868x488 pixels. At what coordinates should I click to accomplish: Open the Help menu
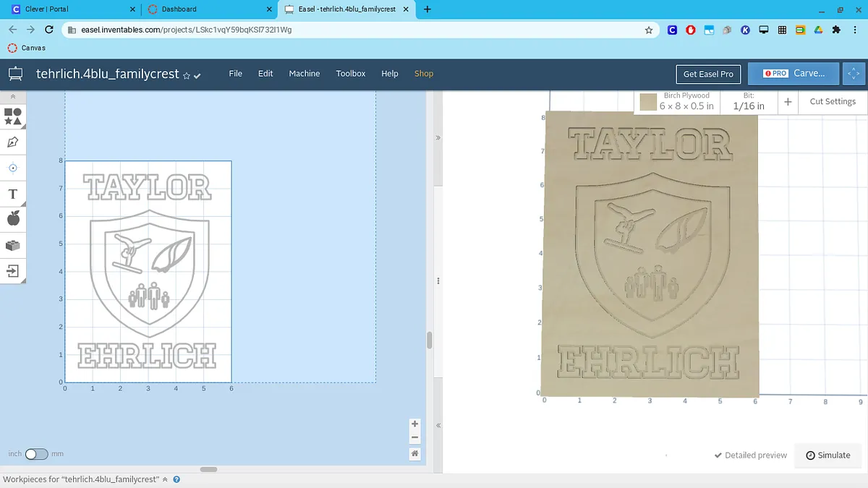[x=390, y=74]
